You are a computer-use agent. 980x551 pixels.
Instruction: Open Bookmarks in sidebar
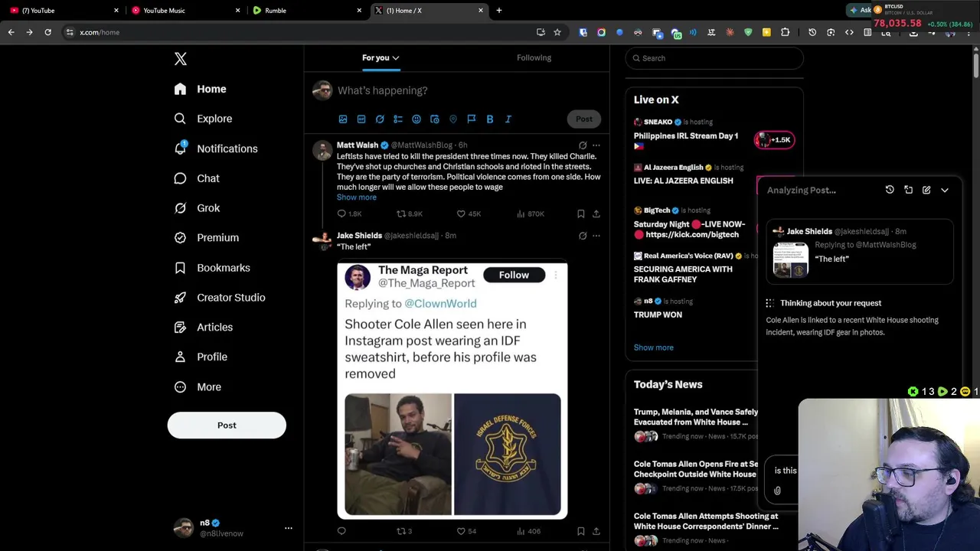click(x=212, y=268)
